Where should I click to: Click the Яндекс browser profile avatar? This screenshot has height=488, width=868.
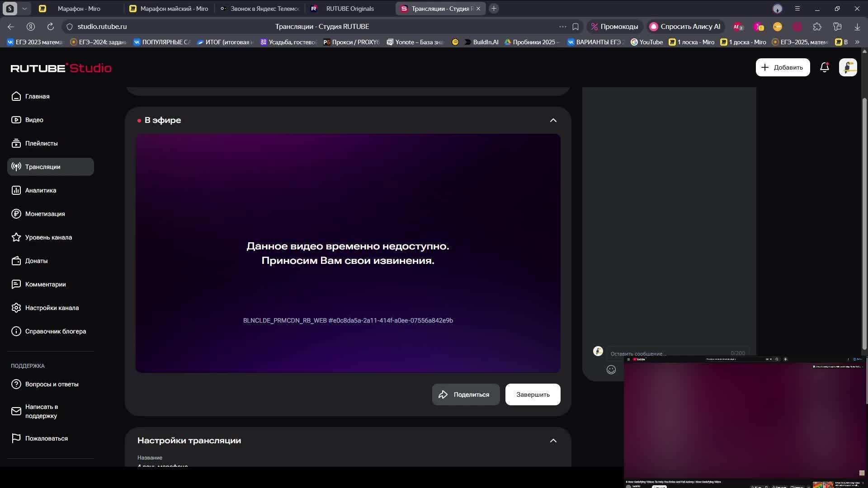click(777, 9)
